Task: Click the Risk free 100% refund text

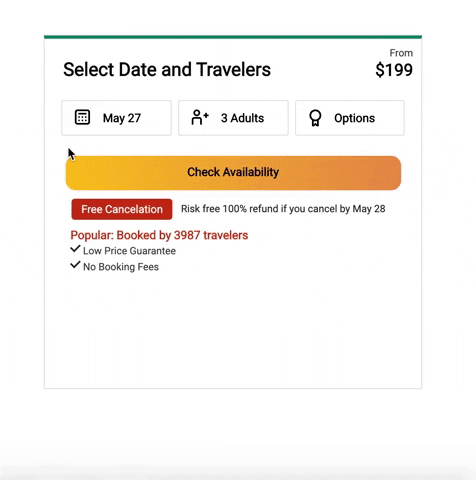Action: pyautogui.click(x=283, y=209)
